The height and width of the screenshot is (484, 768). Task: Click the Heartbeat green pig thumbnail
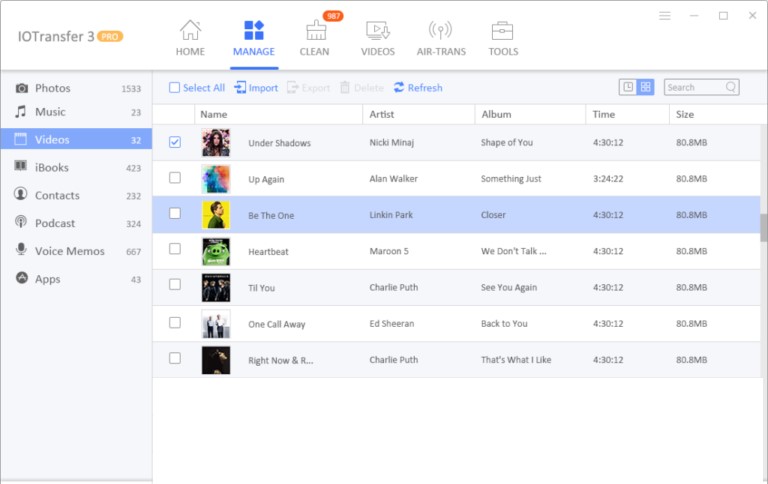216,251
